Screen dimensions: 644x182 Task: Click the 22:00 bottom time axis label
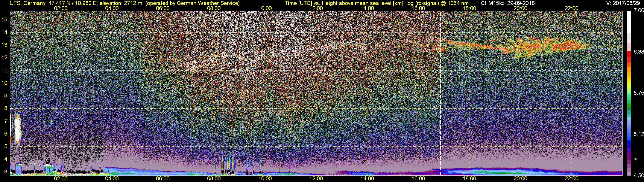pyautogui.click(x=571, y=179)
